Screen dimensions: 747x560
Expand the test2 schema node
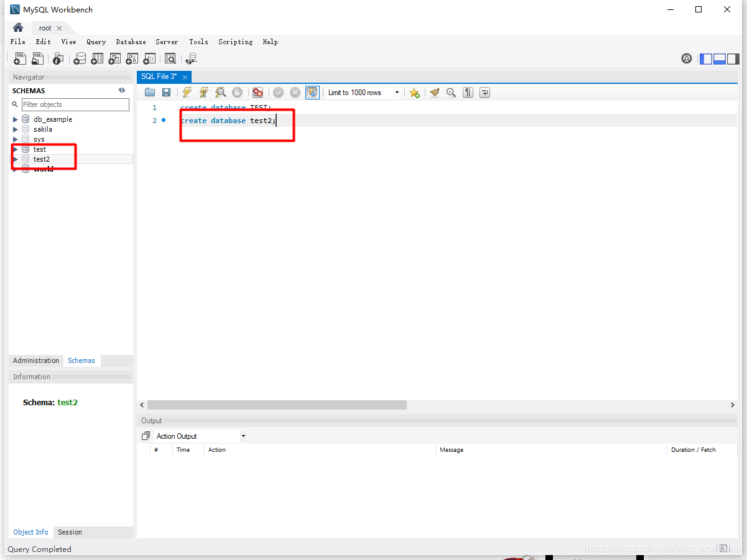[16, 159]
